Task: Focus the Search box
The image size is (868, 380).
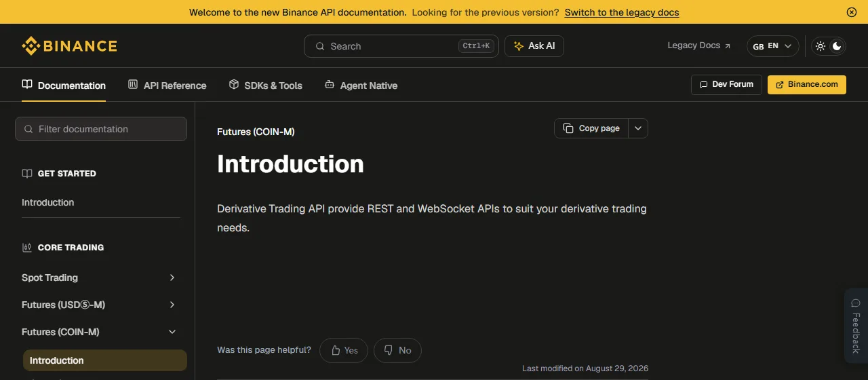Action: (x=401, y=46)
